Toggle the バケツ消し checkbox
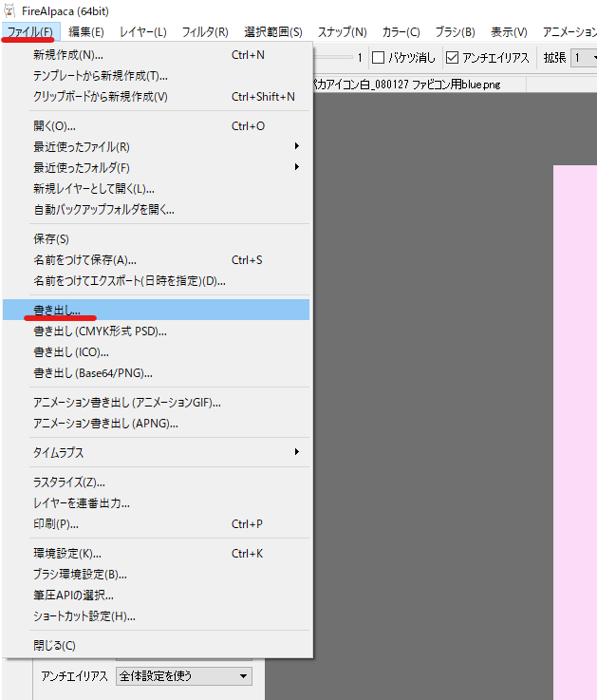Screen dimensions: 597x700 378,58
